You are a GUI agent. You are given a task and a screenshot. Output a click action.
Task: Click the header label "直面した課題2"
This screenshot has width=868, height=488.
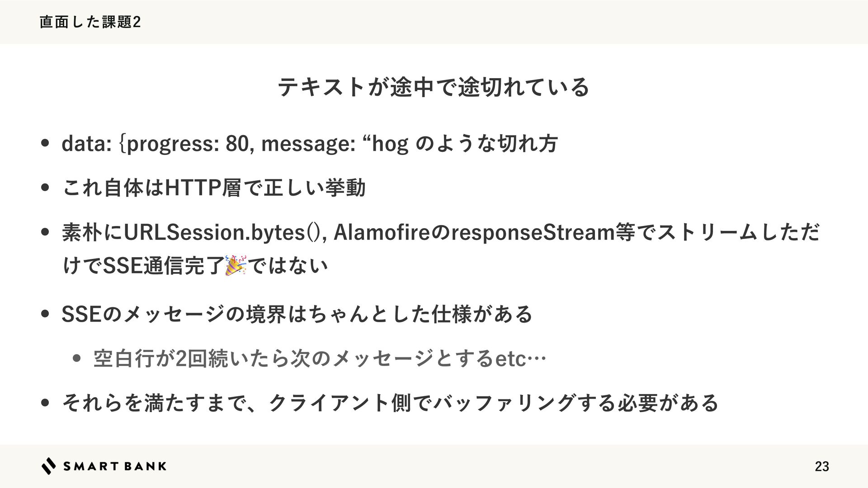(x=90, y=22)
